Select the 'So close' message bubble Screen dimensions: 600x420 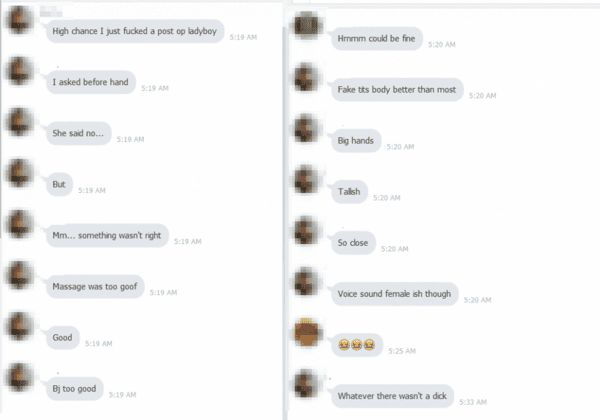tap(353, 243)
